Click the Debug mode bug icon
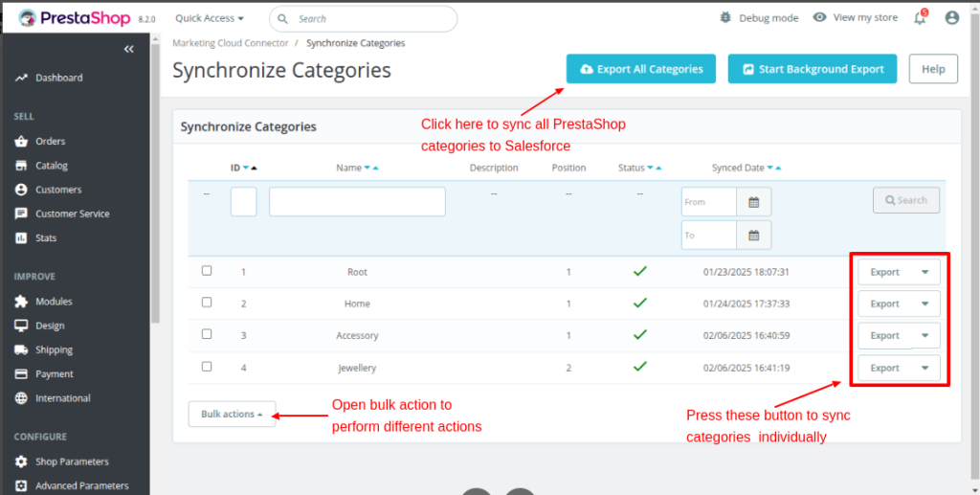The width and height of the screenshot is (980, 495). [725, 17]
